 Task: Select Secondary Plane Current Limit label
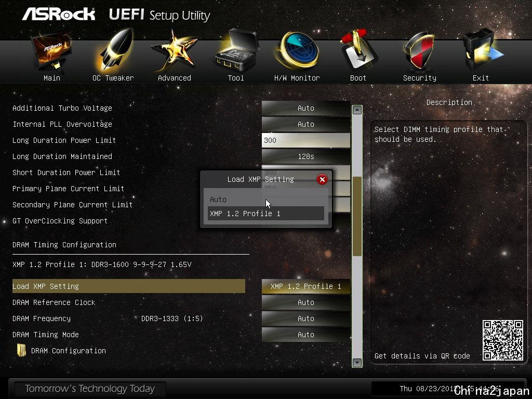(x=72, y=205)
